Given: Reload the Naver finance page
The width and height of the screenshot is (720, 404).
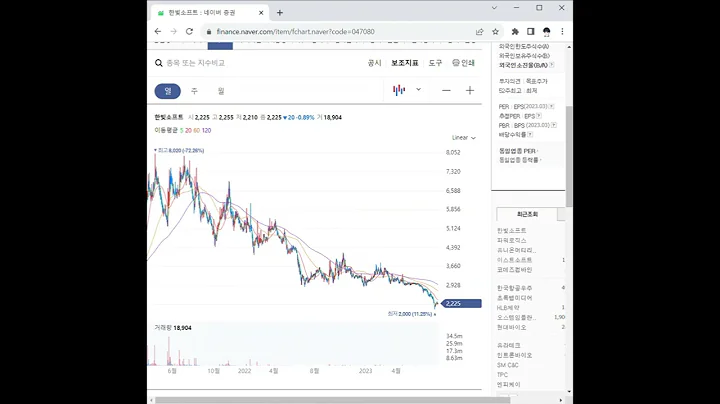Looking at the screenshot, I should (189, 32).
